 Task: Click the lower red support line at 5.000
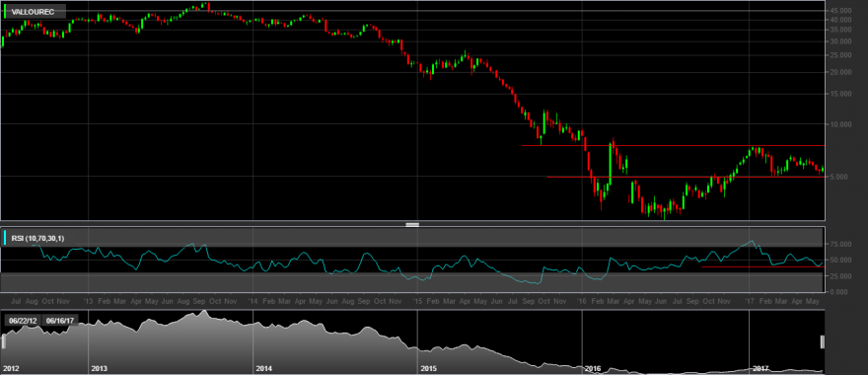pos(686,178)
